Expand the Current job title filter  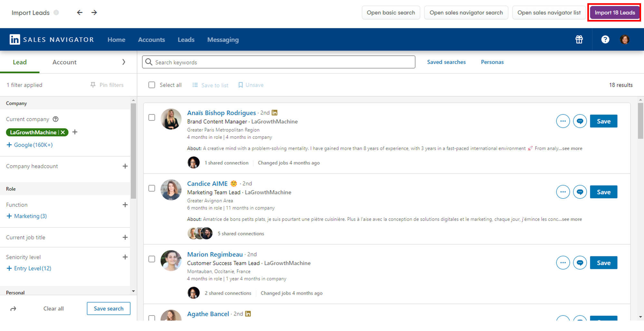click(x=125, y=237)
